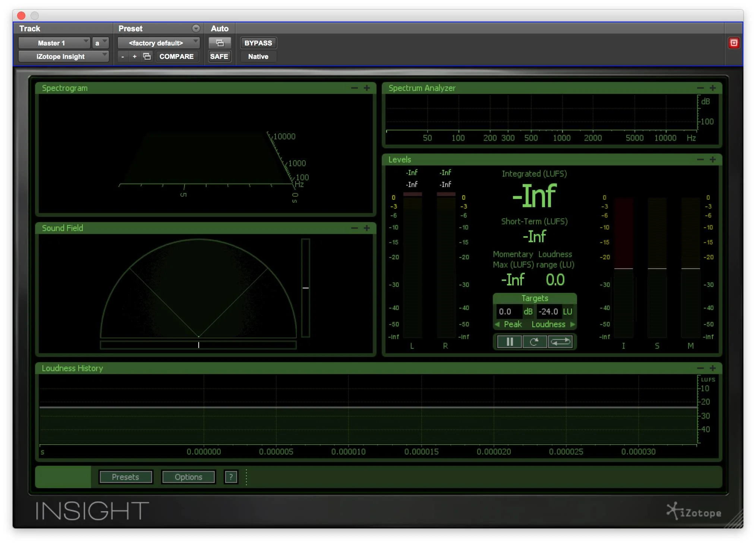Image resolution: width=756 pixels, height=544 pixels.
Task: Maximize the Spectrogram panel with plus
Action: [x=367, y=88]
